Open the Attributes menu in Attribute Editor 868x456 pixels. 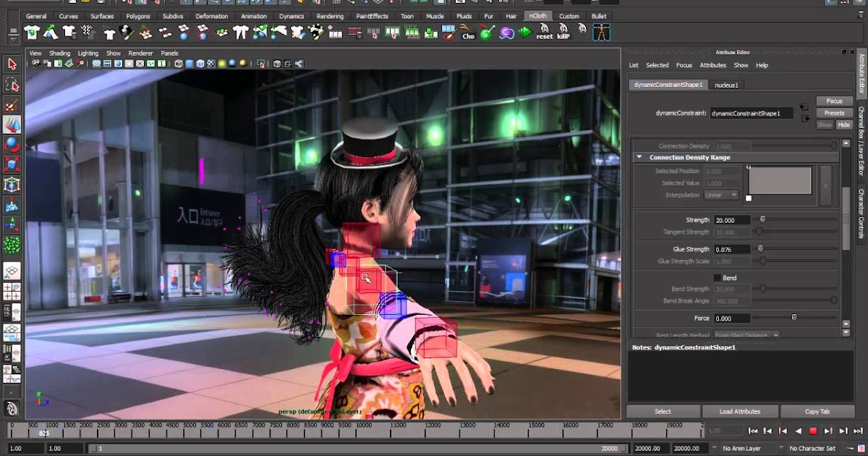[x=712, y=65]
